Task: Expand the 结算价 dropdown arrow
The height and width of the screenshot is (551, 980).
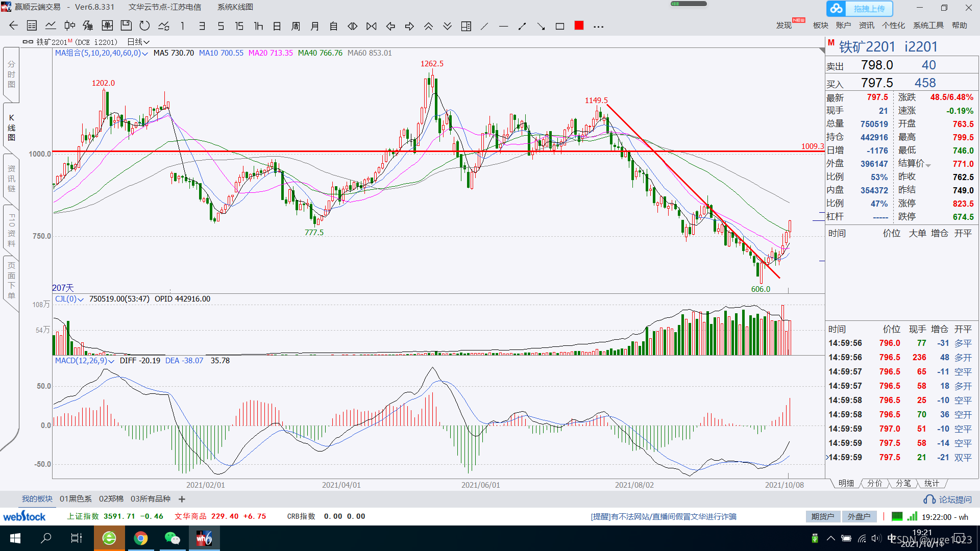Action: [928, 165]
